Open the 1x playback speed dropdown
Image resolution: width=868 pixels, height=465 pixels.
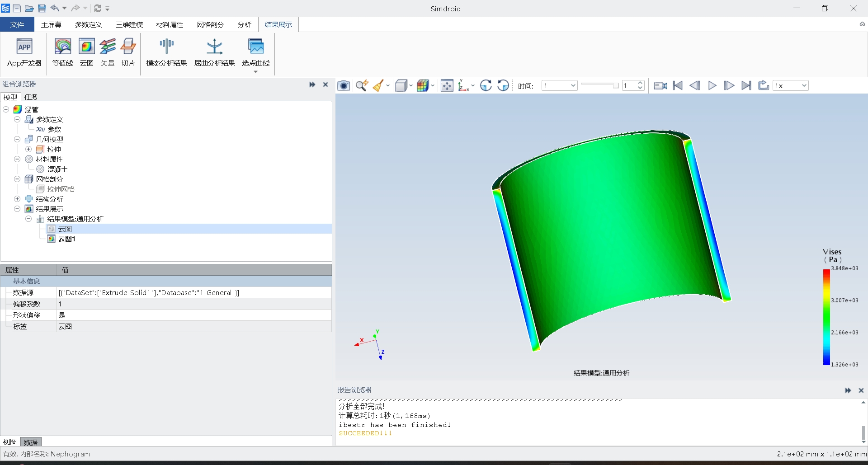(x=791, y=85)
